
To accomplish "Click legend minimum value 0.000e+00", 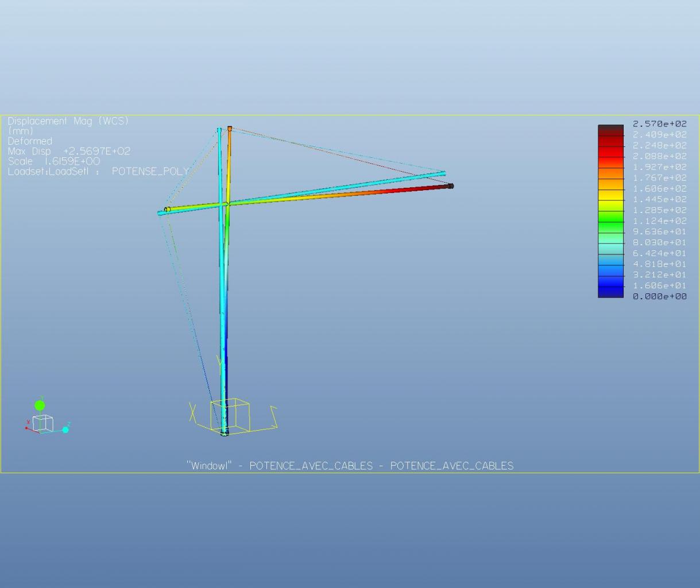I will [659, 296].
